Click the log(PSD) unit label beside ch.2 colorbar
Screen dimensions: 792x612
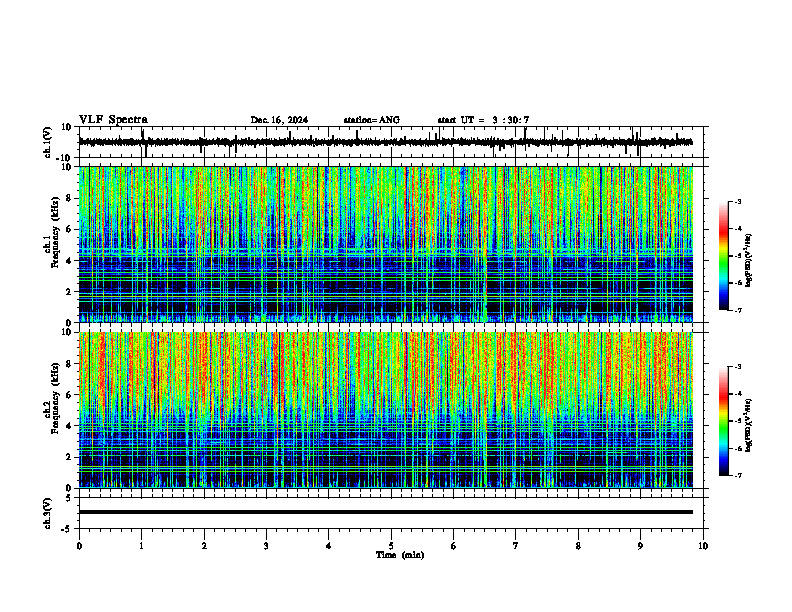point(750,426)
